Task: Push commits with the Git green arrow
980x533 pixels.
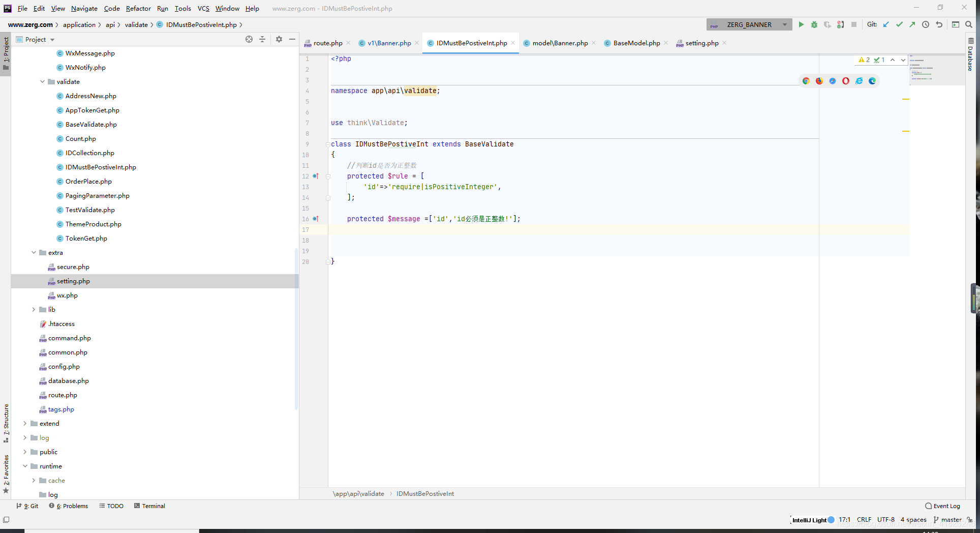Action: click(x=912, y=24)
